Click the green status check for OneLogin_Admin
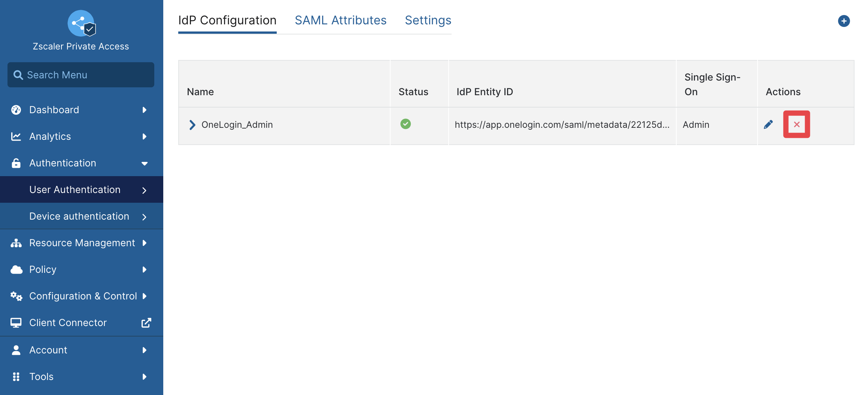The height and width of the screenshot is (395, 868). [x=406, y=124]
